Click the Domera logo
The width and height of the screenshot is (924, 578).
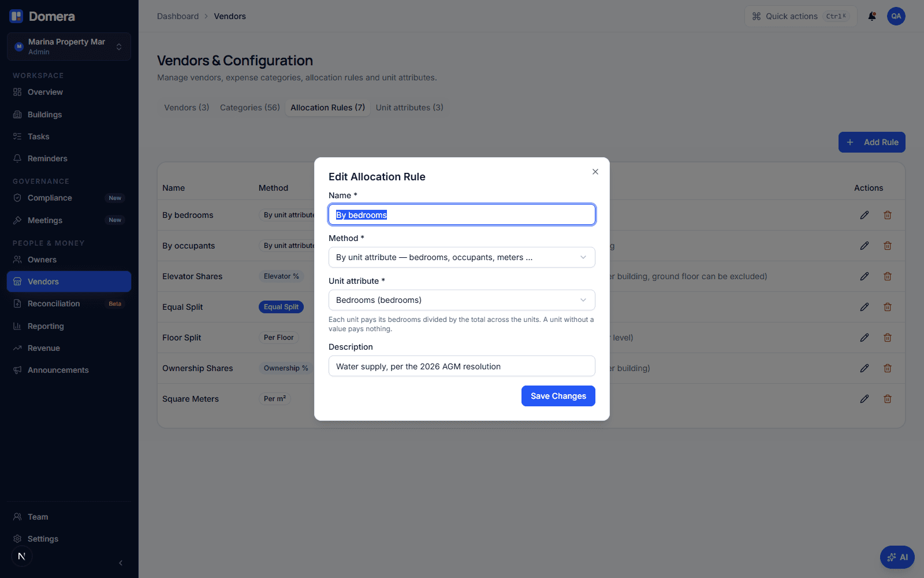pos(42,16)
